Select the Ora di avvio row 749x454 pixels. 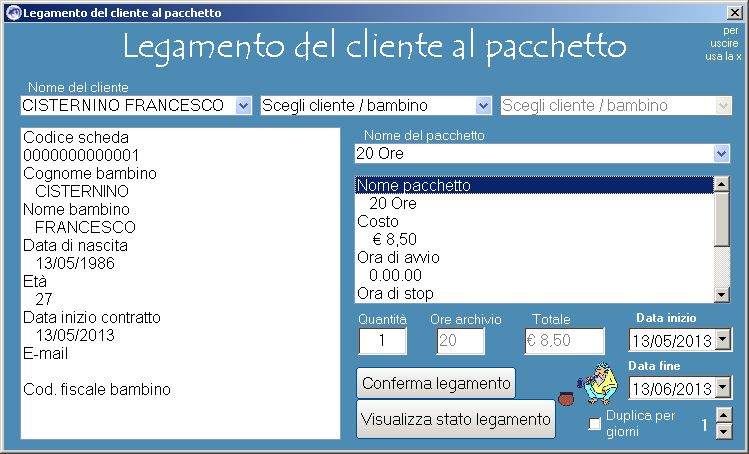click(x=534, y=258)
